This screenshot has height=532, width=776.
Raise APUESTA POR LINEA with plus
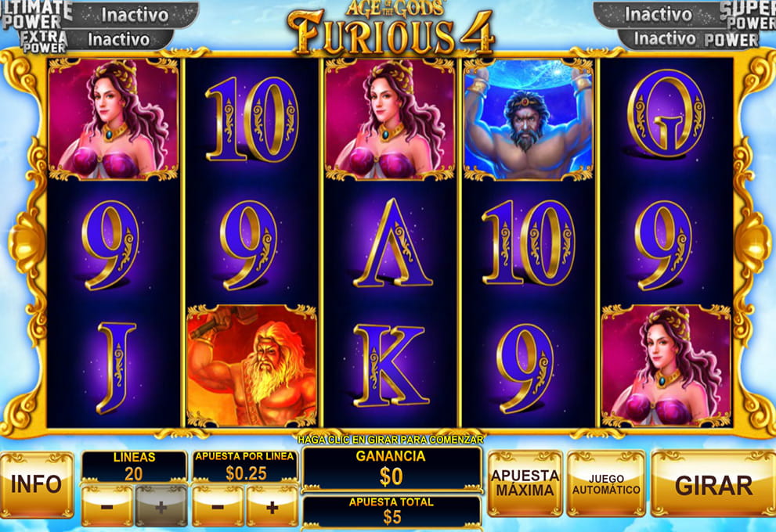tap(272, 506)
